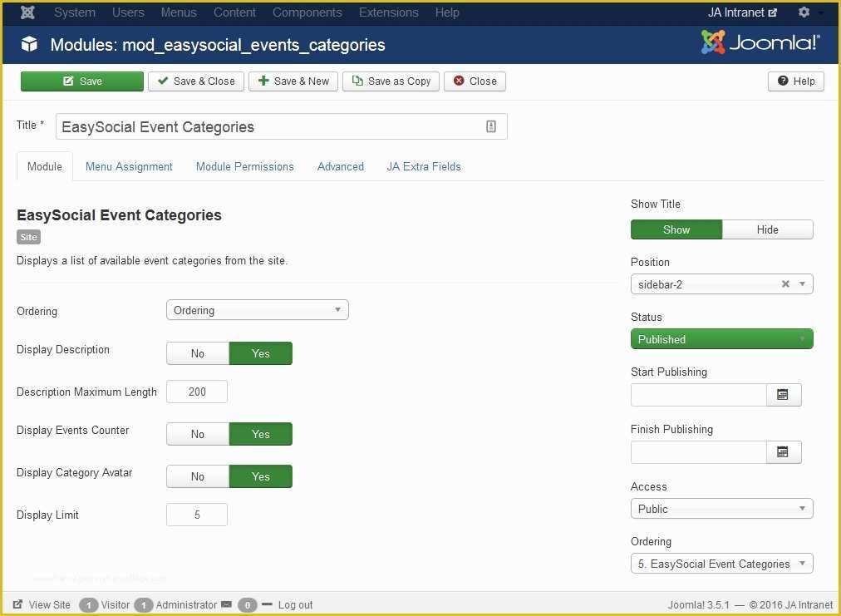The image size is (841, 616).
Task: Open the Menus menu
Action: coord(179,12)
